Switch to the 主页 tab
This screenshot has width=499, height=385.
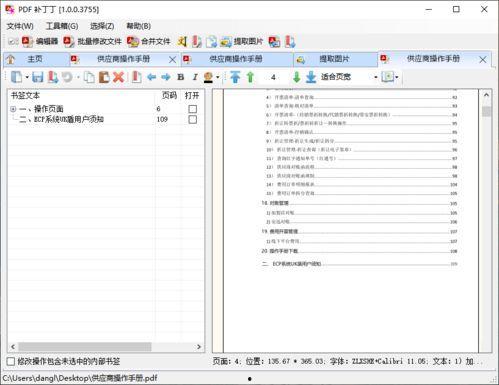pos(35,59)
